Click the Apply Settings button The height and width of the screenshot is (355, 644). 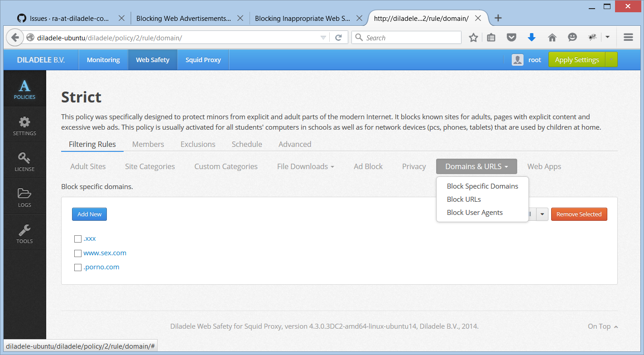577,60
